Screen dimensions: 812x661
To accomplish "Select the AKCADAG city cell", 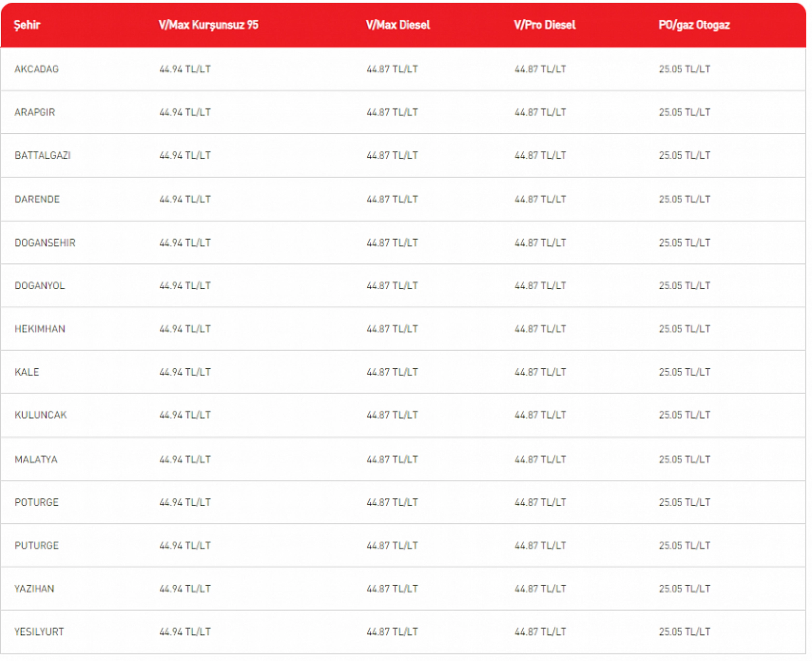I will [37, 69].
